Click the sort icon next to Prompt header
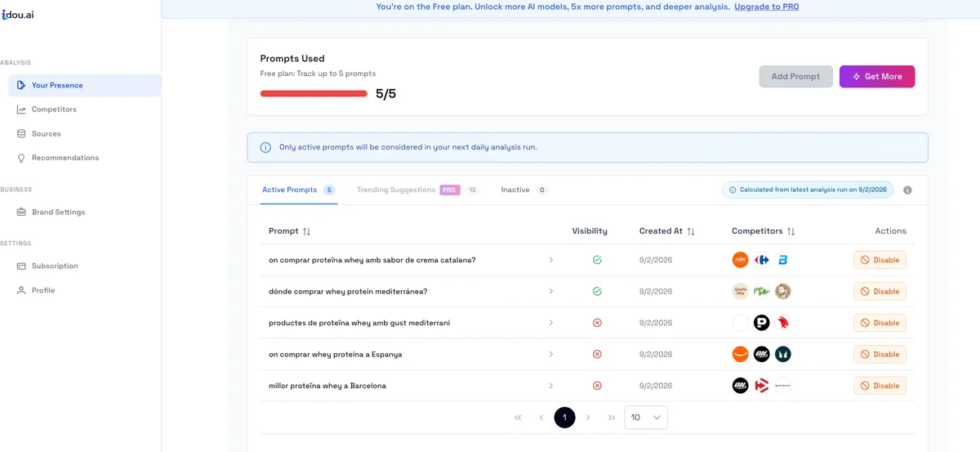 click(x=306, y=231)
